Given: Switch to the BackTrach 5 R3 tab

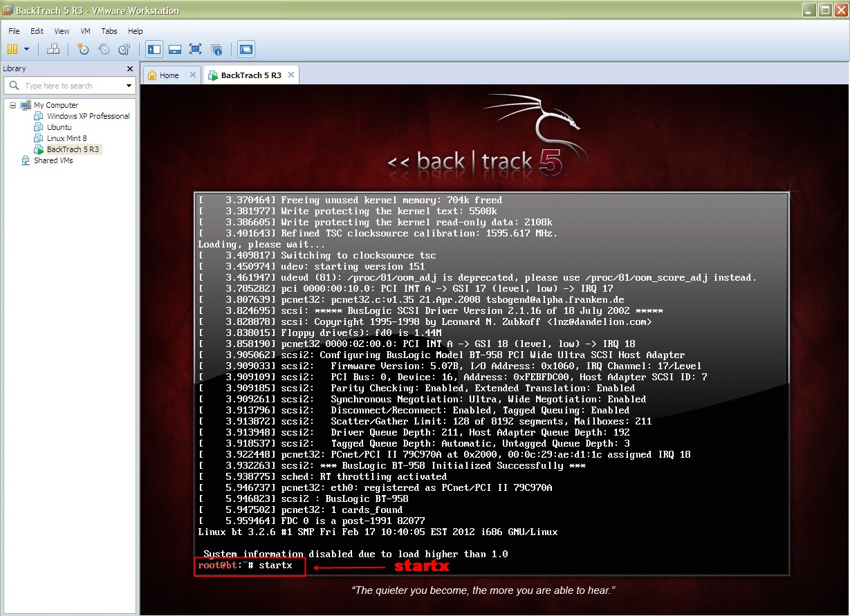Looking at the screenshot, I should coord(251,75).
